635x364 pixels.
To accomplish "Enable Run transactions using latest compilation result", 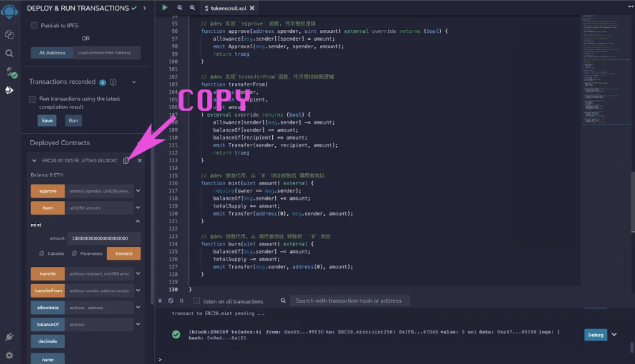I will (32, 99).
